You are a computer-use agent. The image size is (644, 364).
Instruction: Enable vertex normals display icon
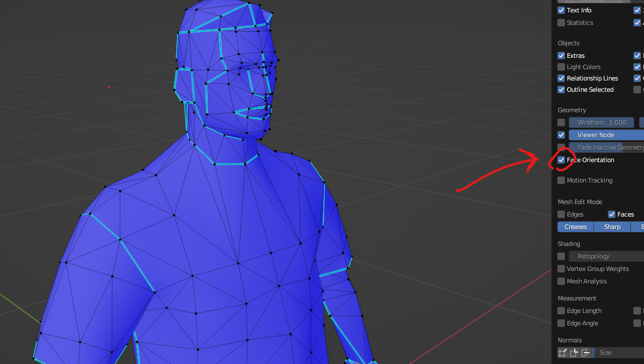click(x=563, y=353)
